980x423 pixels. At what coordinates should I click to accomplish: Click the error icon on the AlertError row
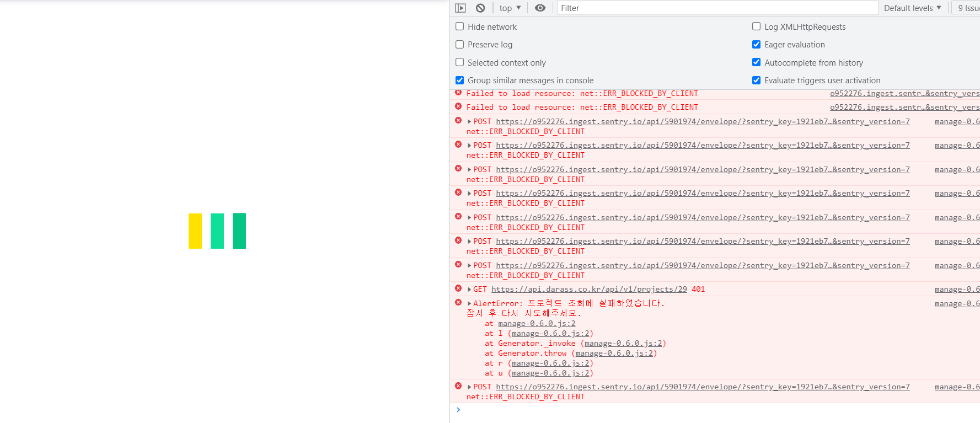click(x=458, y=303)
